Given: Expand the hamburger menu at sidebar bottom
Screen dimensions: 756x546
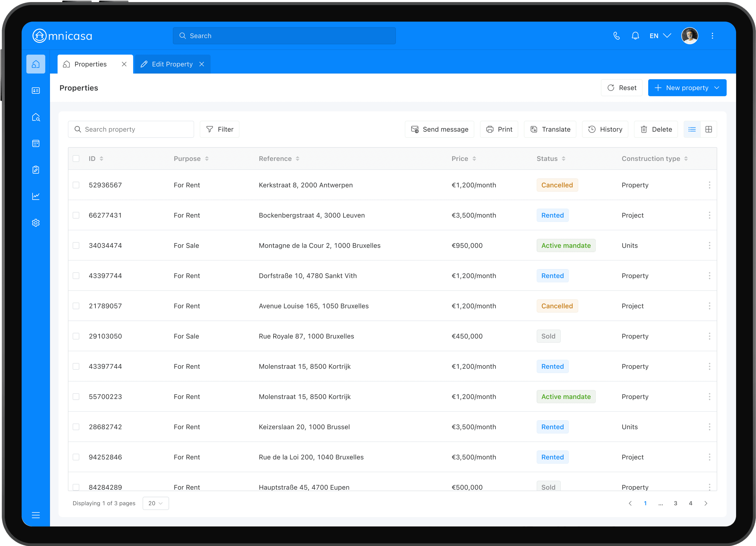Looking at the screenshot, I should point(36,515).
